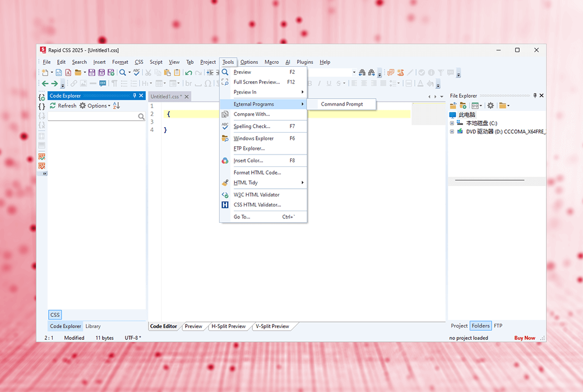The height and width of the screenshot is (392, 583).
Task: Open the Open folder dropdown arrow
Action: [85, 72]
